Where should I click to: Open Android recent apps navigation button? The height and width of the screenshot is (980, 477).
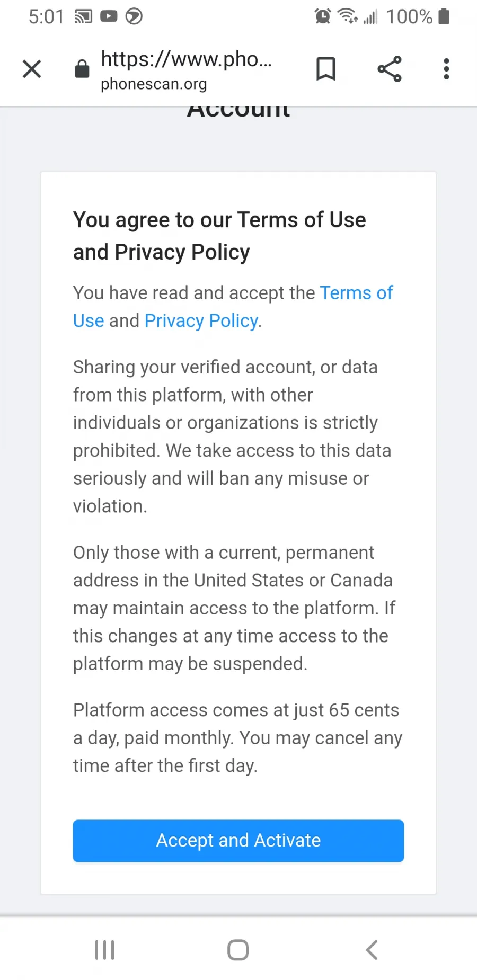tap(105, 950)
